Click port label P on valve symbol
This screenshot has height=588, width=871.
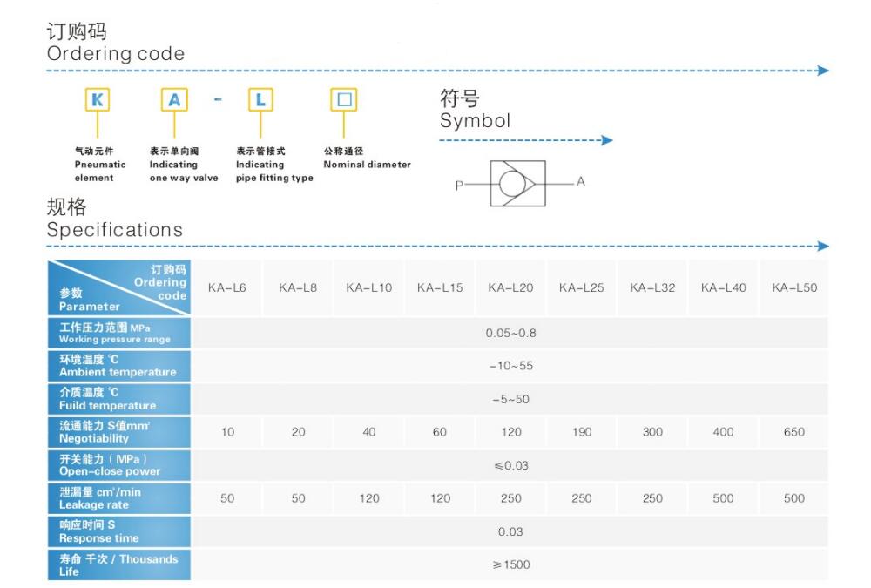(459, 185)
